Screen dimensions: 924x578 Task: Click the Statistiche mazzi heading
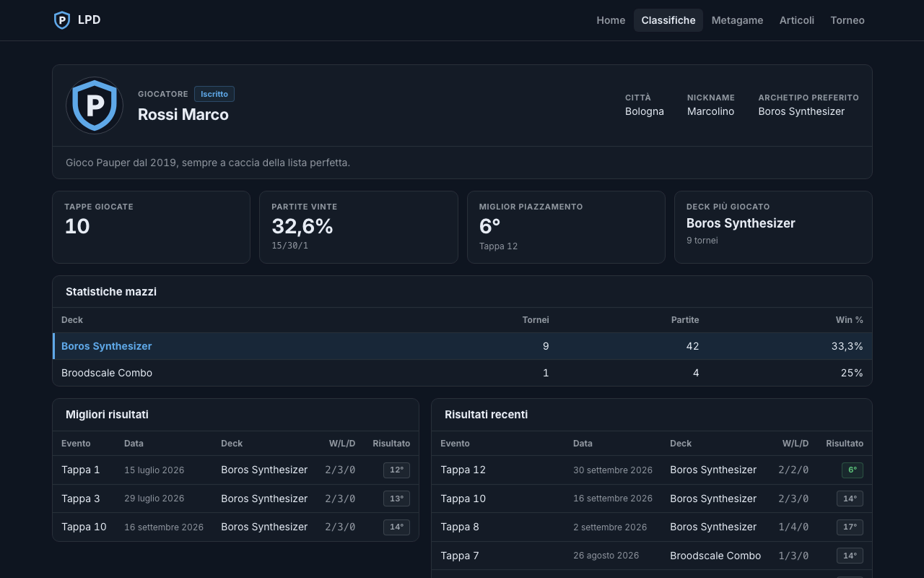click(x=111, y=292)
